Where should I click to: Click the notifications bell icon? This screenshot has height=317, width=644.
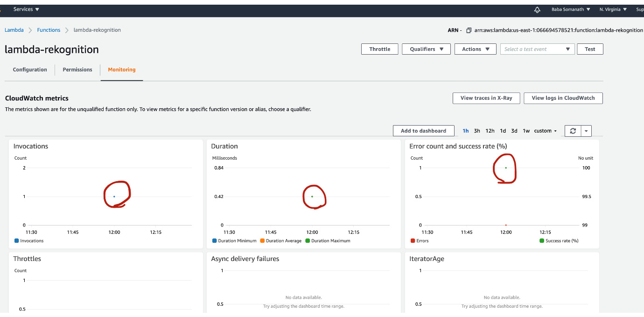(537, 9)
